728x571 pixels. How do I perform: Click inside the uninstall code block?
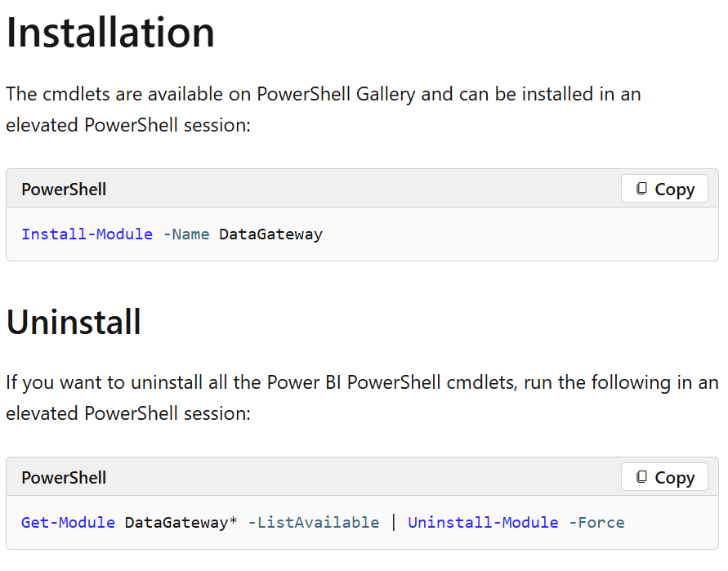[670, 522]
